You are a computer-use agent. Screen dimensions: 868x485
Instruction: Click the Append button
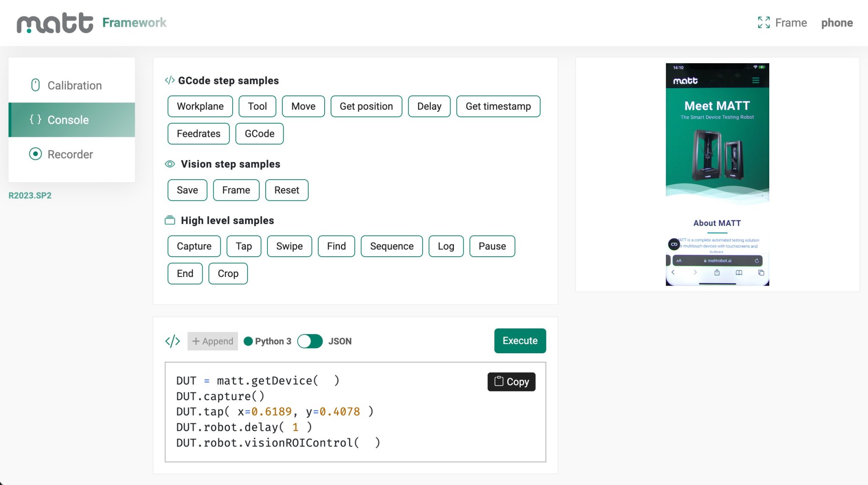(212, 341)
